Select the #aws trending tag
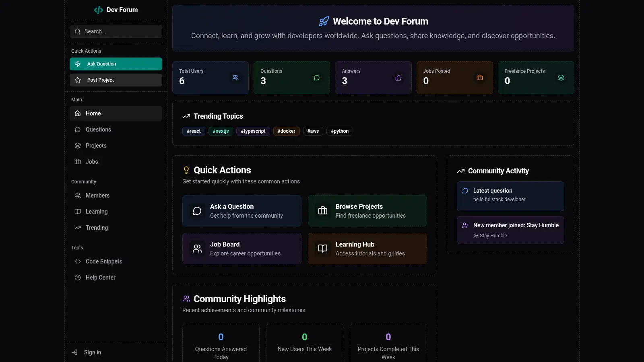The image size is (644, 362). tap(313, 131)
